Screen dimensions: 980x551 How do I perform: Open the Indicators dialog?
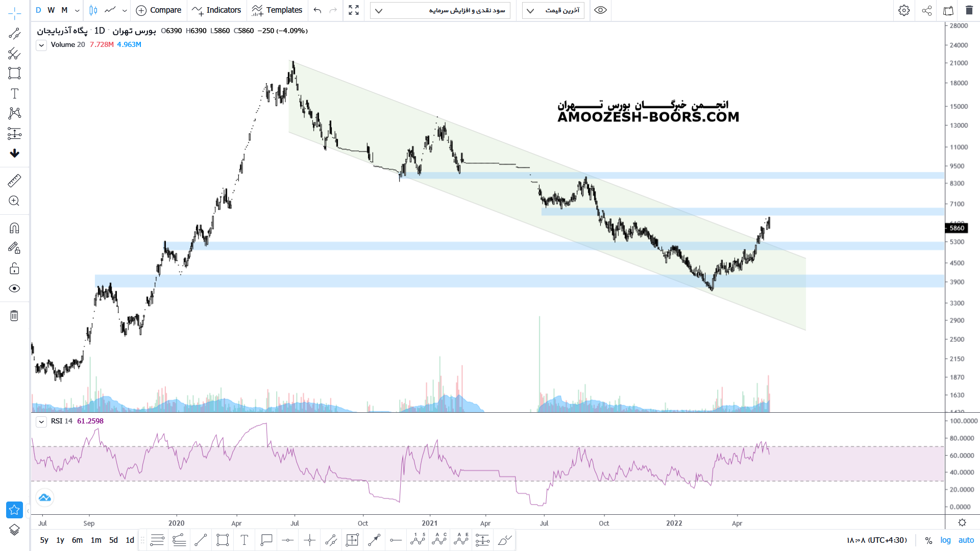pos(216,10)
